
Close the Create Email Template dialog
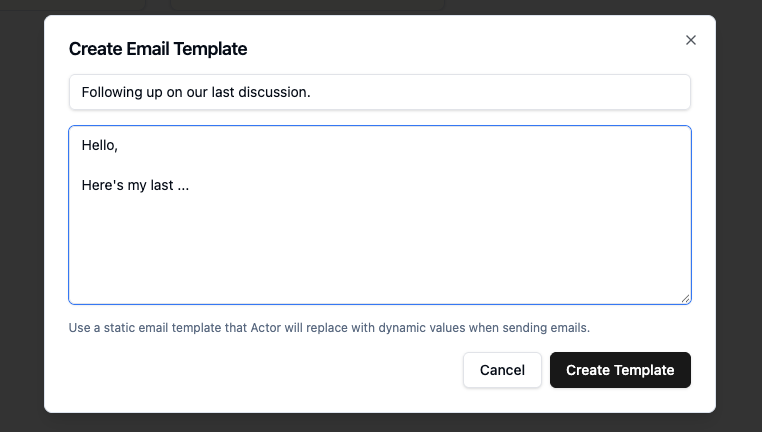[x=690, y=40]
